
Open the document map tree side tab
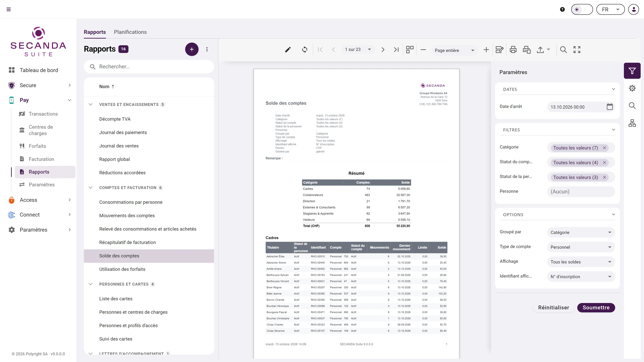pos(632,123)
